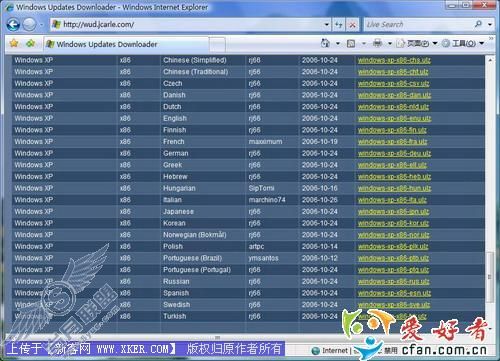Click the RSS feeds toolbar icon
Screen dimensions: 500x361
(351, 43)
